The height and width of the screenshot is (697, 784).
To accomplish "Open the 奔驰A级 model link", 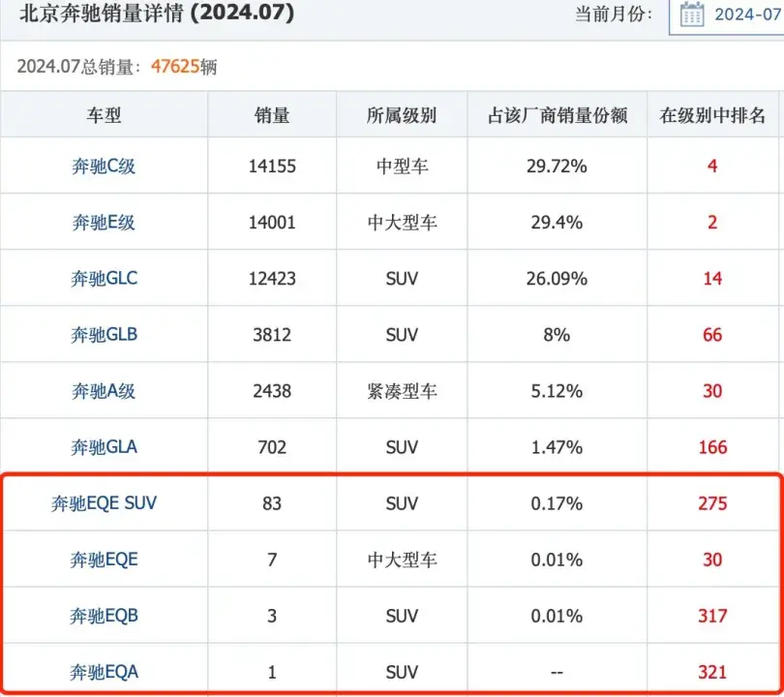I will pos(104,391).
